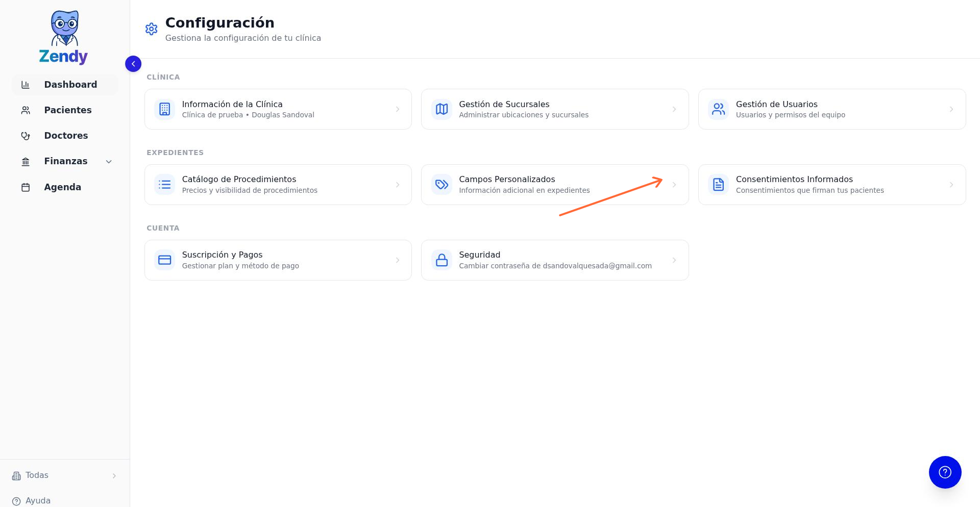Select the Dashboard bar-chart icon
The image size is (980, 507).
pyautogui.click(x=26, y=84)
